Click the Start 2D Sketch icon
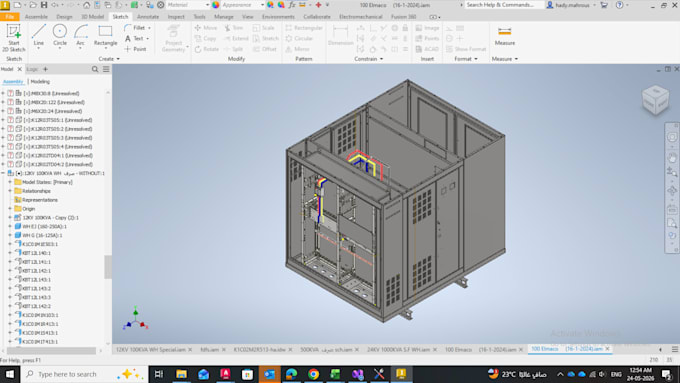Viewport: 680px width, 383px height. [x=13, y=38]
